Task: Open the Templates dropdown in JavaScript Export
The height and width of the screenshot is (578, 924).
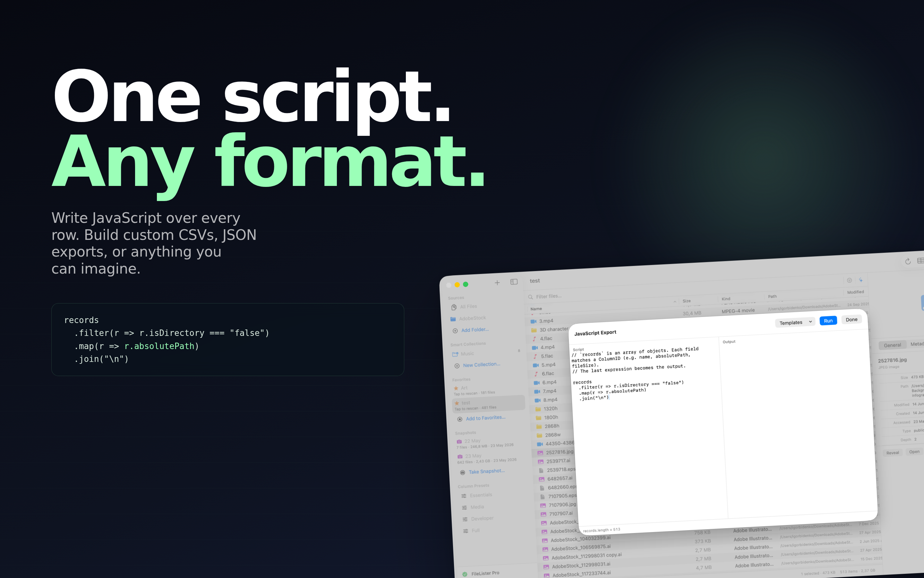Action: coord(795,322)
